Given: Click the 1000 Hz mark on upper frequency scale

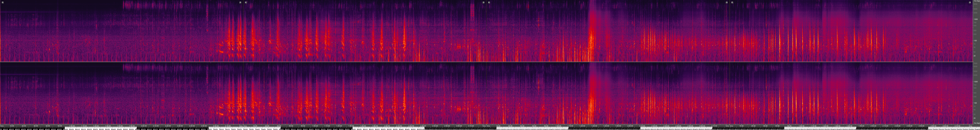Looking at the screenshot, I should pyautogui.click(x=976, y=19).
